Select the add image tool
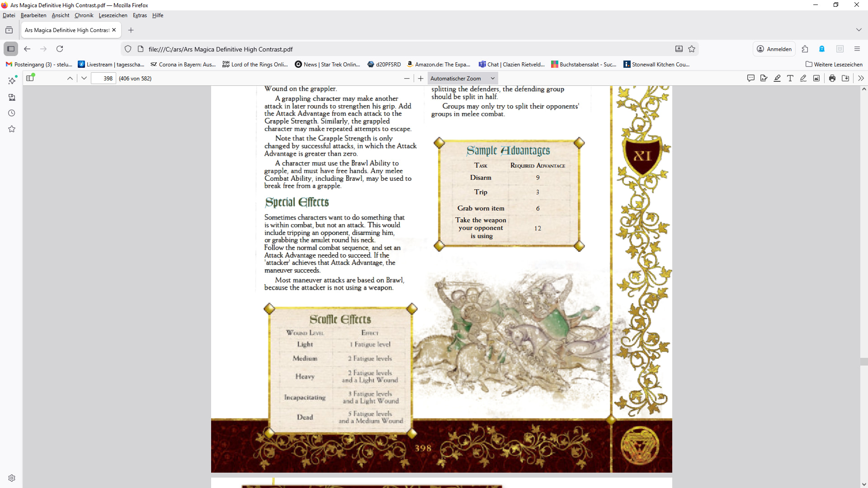868x488 pixels. 816,78
